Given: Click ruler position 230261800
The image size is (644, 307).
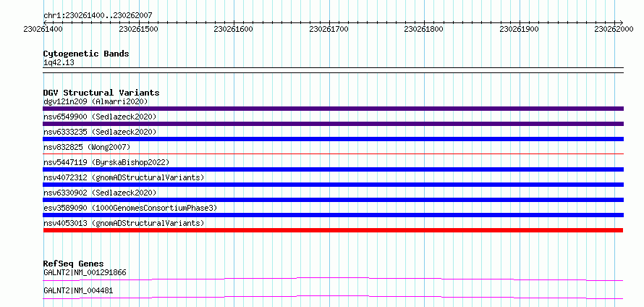Looking at the screenshot, I should (x=424, y=29).
